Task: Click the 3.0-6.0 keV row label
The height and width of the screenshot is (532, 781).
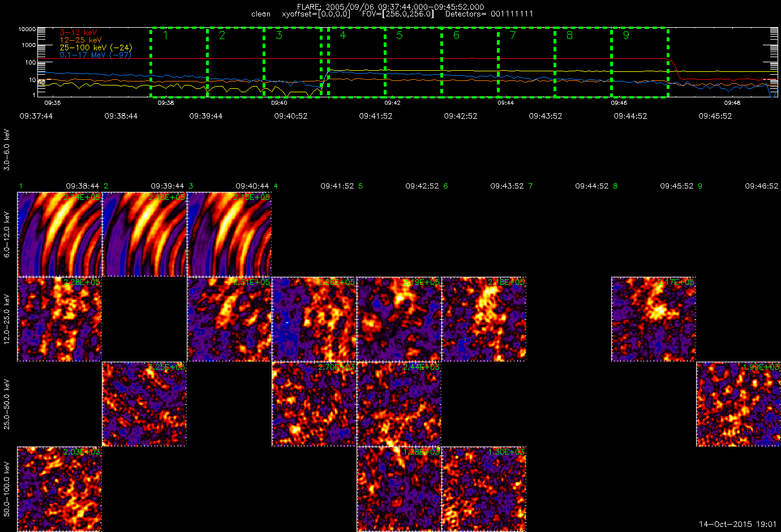Action: pos(7,149)
